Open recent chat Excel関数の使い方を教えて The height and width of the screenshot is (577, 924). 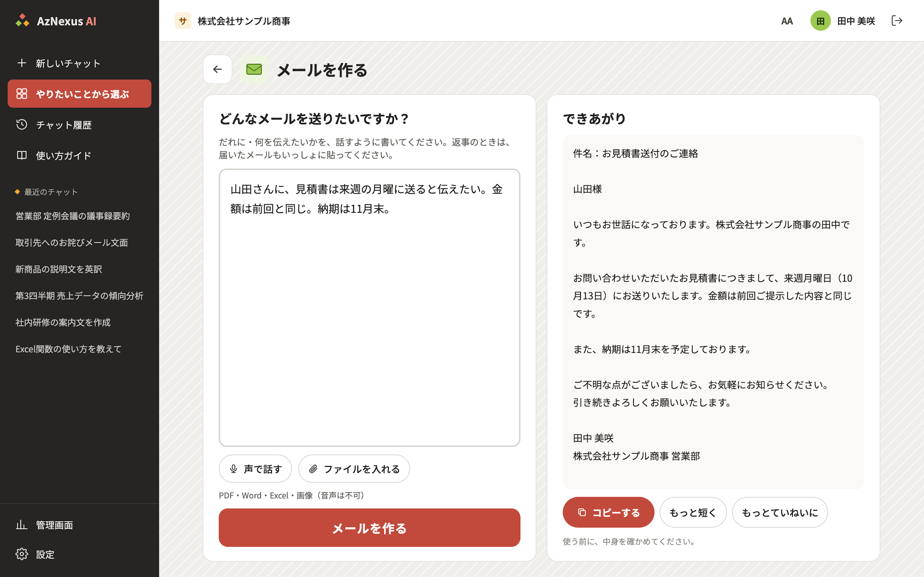point(68,349)
